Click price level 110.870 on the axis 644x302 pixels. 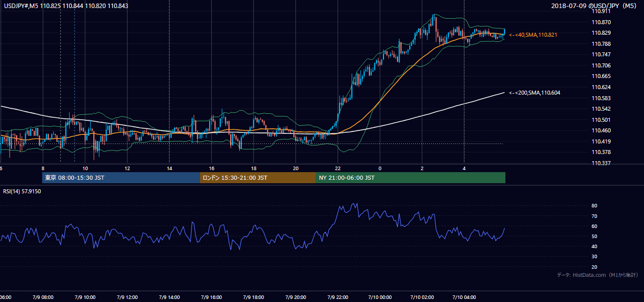[601, 22]
